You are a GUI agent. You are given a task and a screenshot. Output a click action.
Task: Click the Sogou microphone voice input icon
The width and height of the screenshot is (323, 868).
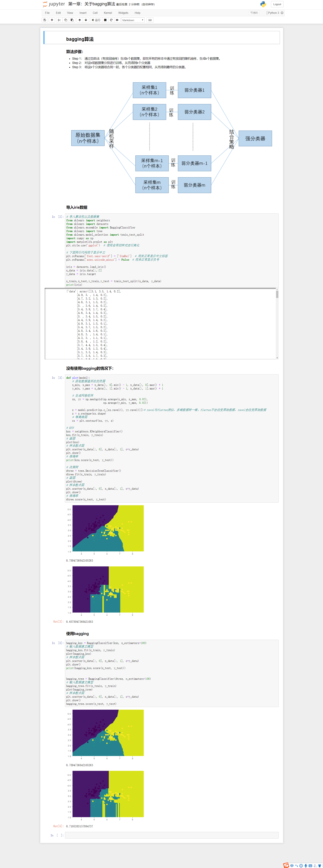(306, 866)
